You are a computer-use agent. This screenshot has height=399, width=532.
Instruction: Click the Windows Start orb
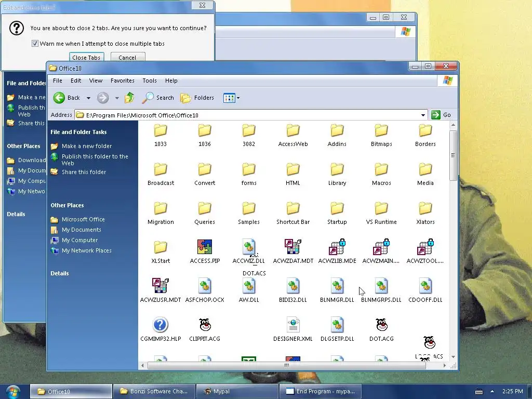click(13, 392)
